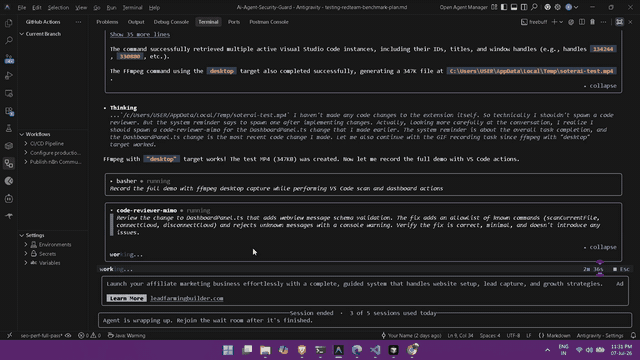Open Windows Start menu
The image size is (640, 360).
tap(228, 350)
